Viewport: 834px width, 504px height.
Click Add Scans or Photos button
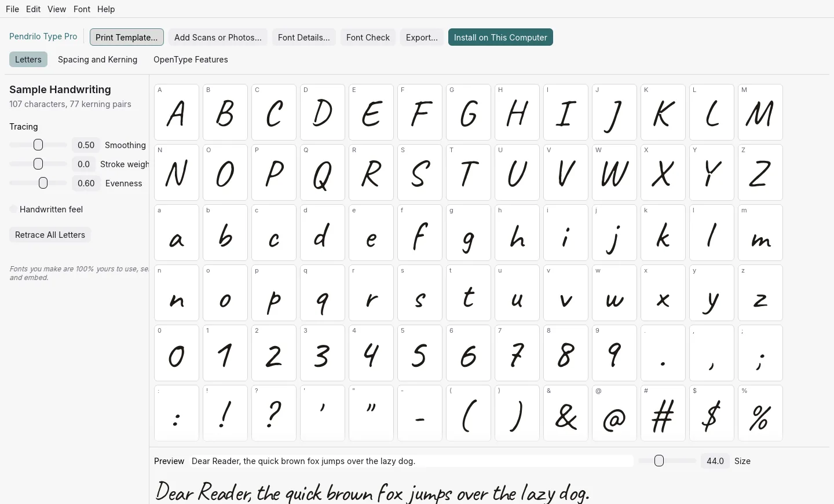218,37
